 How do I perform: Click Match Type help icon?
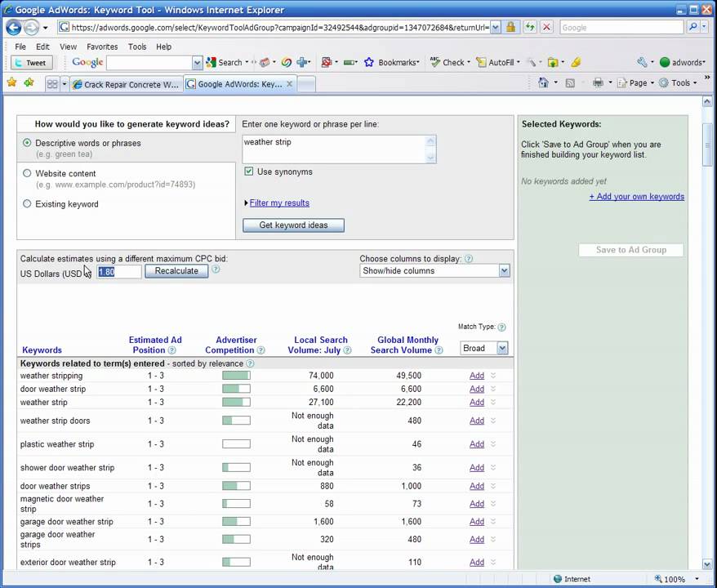pyautogui.click(x=501, y=327)
